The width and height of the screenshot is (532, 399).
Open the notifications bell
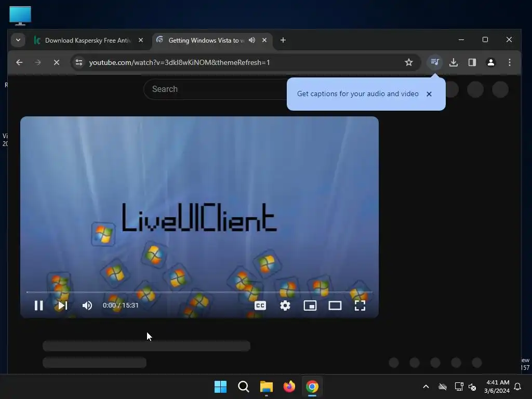[x=517, y=387]
